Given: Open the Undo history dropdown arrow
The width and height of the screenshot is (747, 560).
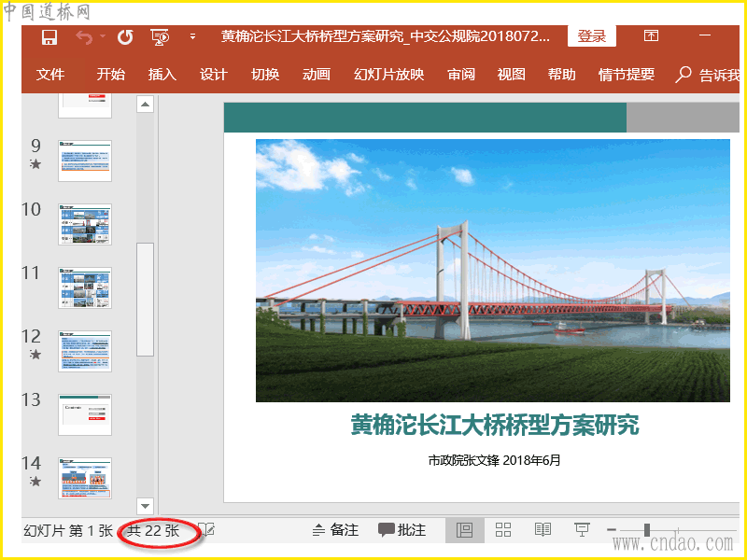Looking at the screenshot, I should tap(103, 36).
